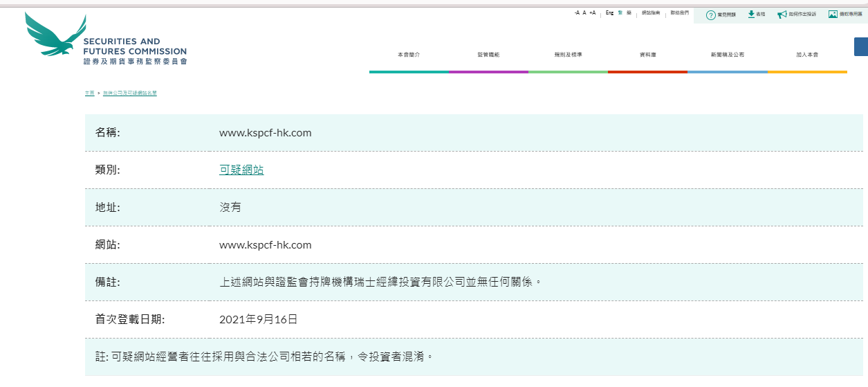Viewport: 868px width, 387px height.
Task: Expand the 規則及標準 navigation menu
Action: click(568, 55)
